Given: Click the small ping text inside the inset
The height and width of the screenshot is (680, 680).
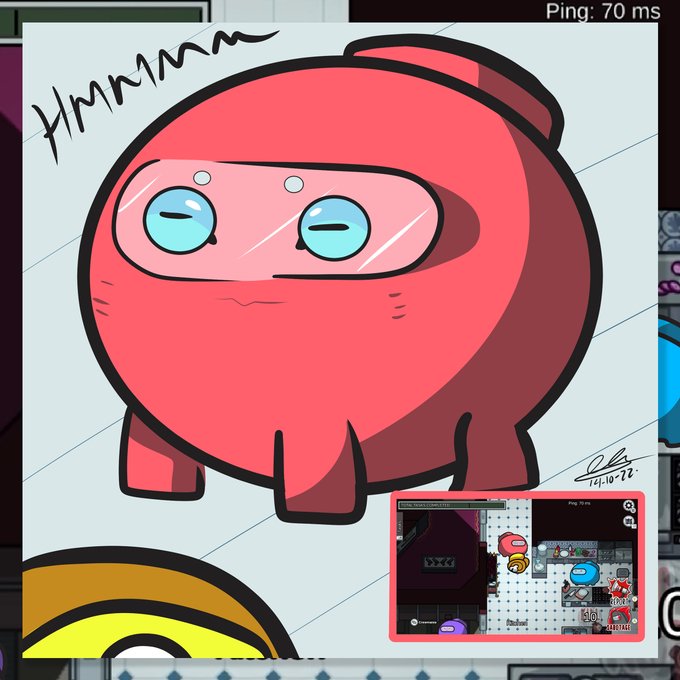Looking at the screenshot, I should (x=579, y=503).
